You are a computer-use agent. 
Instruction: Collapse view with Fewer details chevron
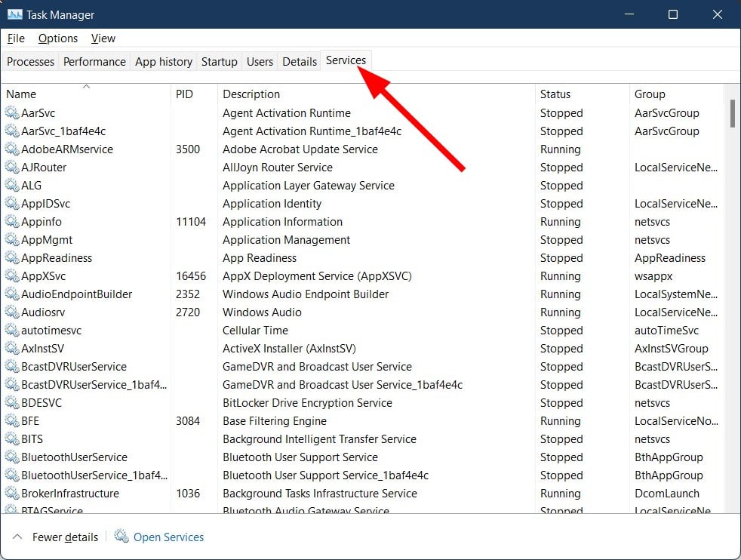tap(17, 537)
